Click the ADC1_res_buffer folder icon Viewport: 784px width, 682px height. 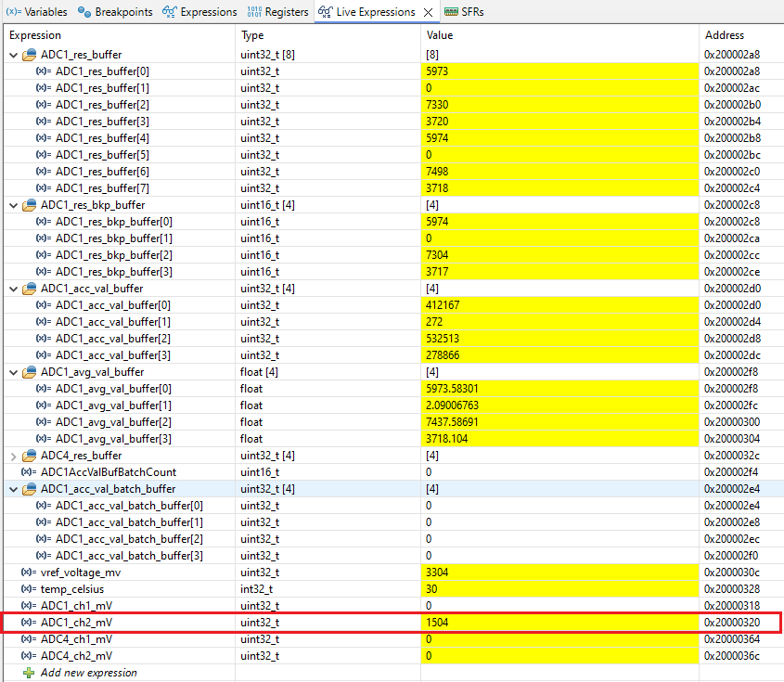30,55
